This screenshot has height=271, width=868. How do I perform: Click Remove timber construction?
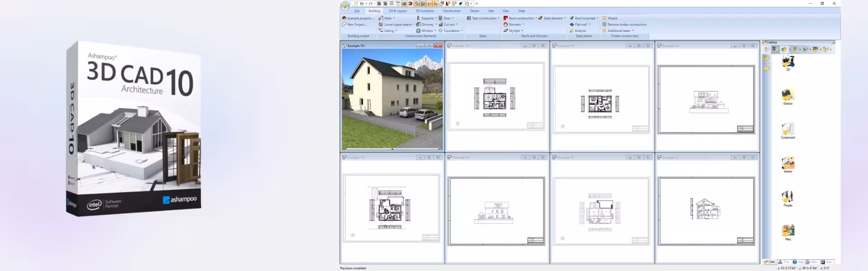[x=624, y=24]
